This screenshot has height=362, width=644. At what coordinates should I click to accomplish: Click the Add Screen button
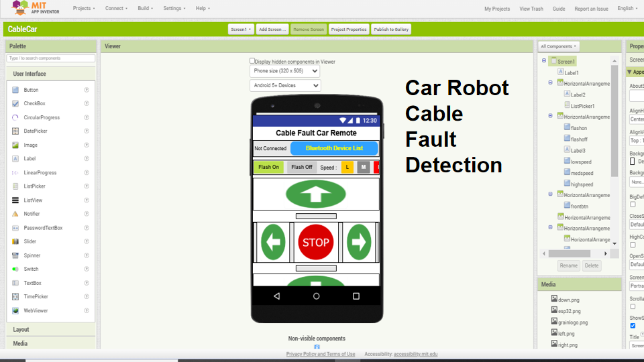click(272, 29)
